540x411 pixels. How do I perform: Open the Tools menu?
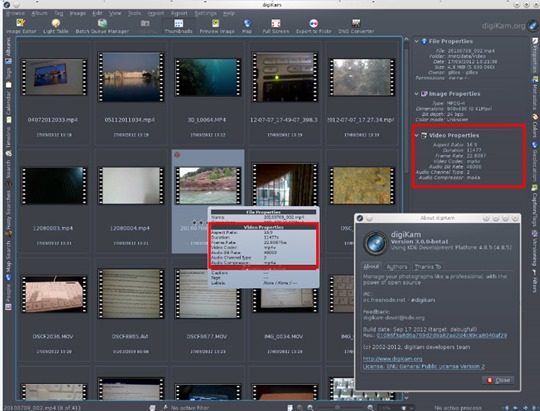(134, 13)
